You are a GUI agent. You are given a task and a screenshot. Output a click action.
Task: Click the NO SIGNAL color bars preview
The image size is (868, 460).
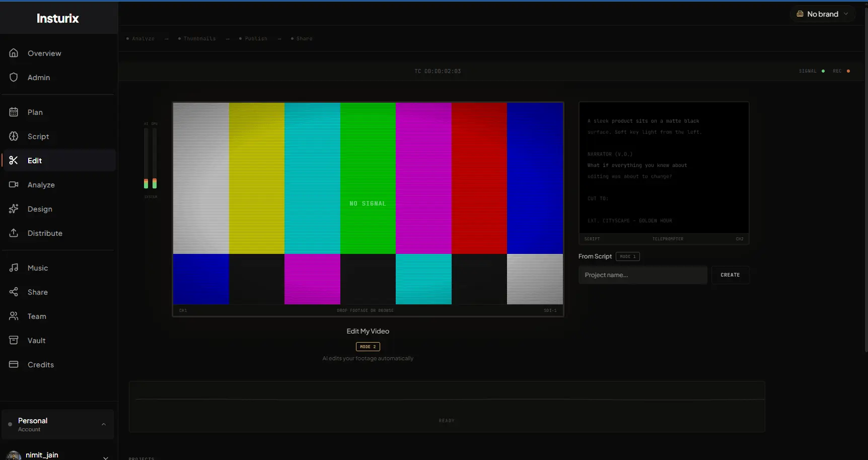click(x=368, y=204)
